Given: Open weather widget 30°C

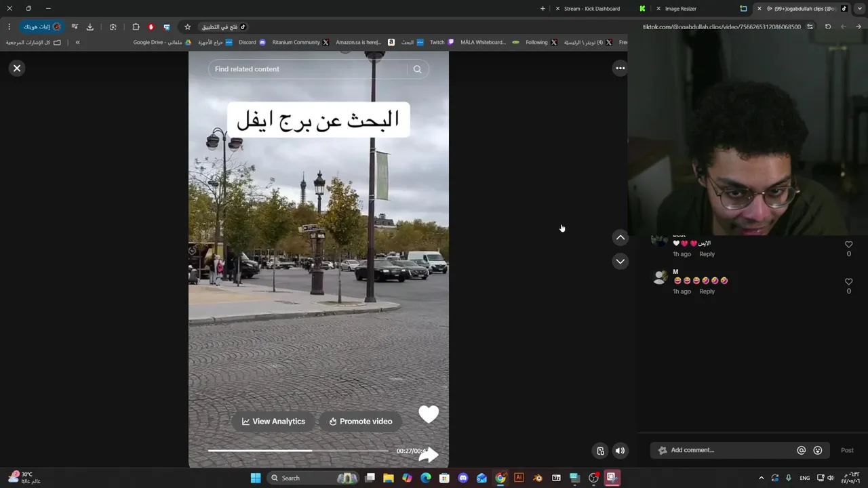Looking at the screenshot, I should pos(24,478).
